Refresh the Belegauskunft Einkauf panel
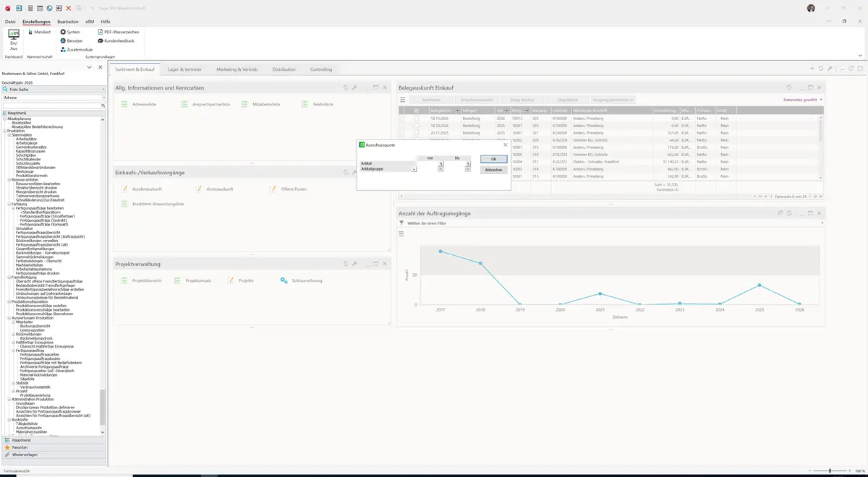 click(x=789, y=87)
